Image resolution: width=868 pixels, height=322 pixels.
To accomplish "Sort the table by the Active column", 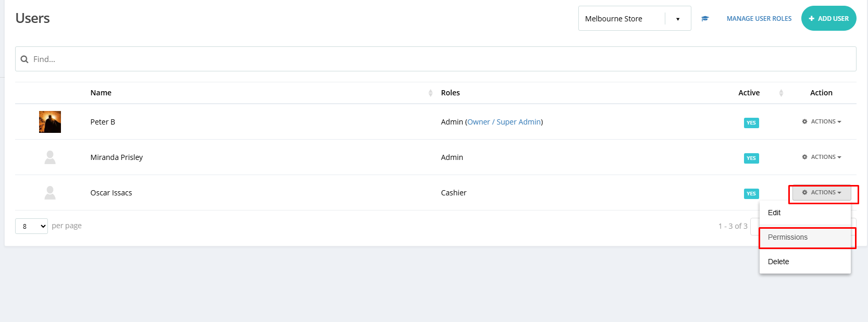I will [781, 93].
